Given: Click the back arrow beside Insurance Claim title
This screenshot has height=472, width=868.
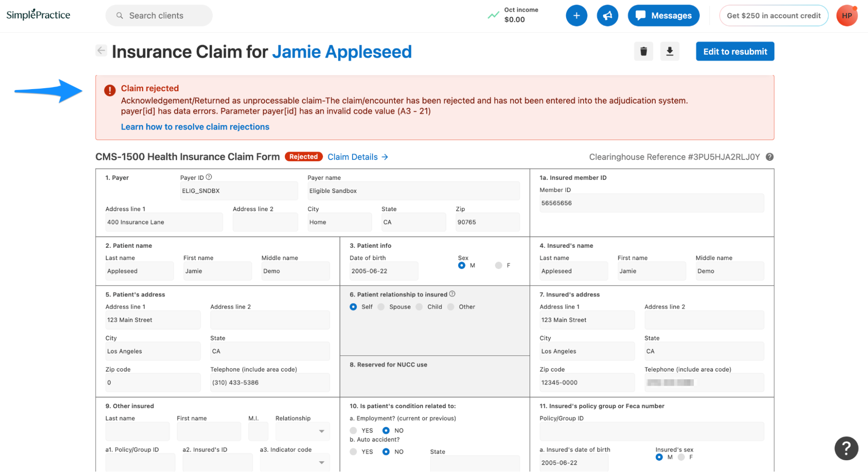Looking at the screenshot, I should 101,50.
